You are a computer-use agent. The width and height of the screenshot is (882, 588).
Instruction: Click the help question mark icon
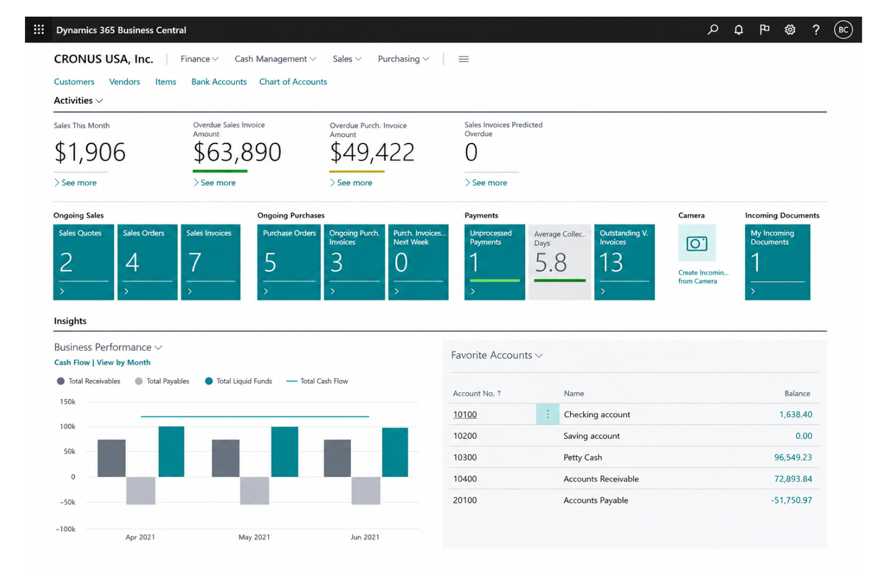pos(816,29)
